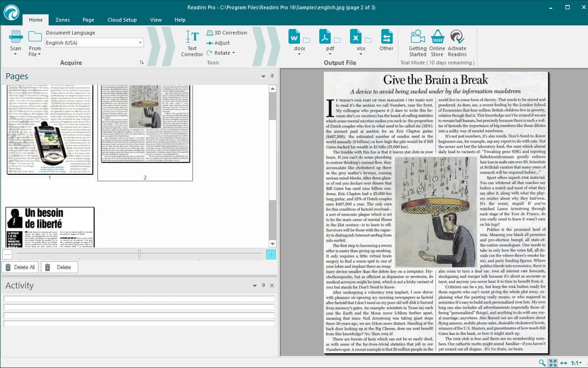Expand the xlsx options arrow
Viewport: 588px width, 368px height.
coord(361,54)
